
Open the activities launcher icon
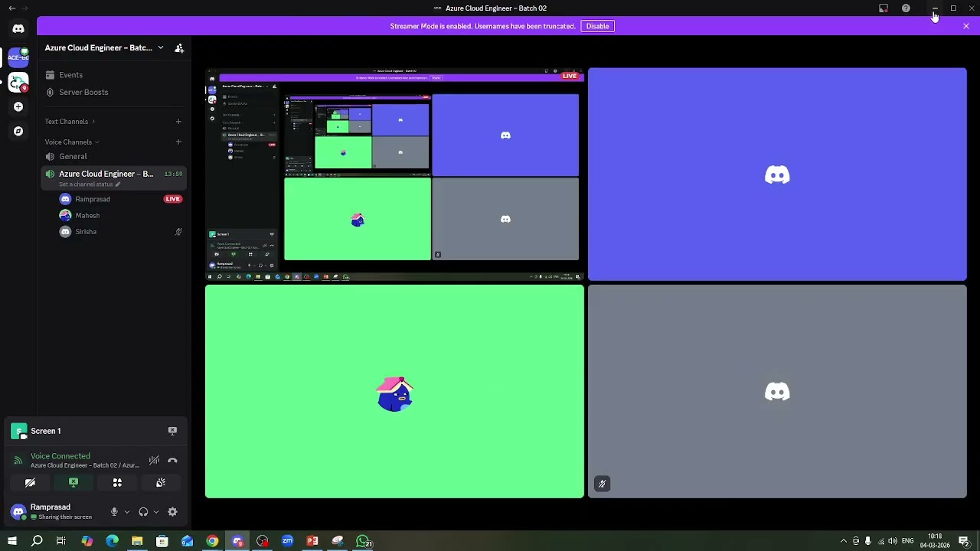[x=117, y=483]
